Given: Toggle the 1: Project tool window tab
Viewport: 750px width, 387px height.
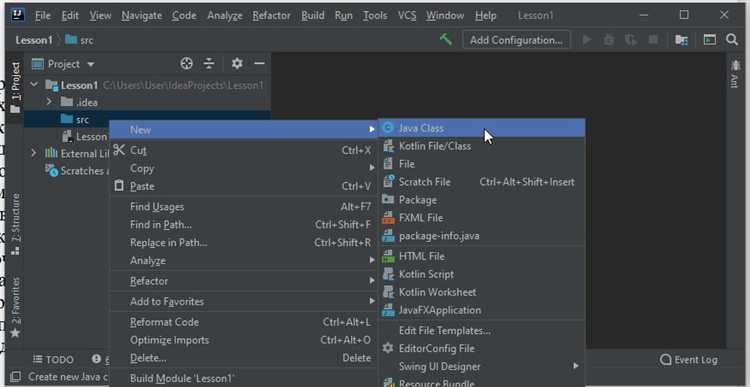Looking at the screenshot, I should [x=16, y=87].
